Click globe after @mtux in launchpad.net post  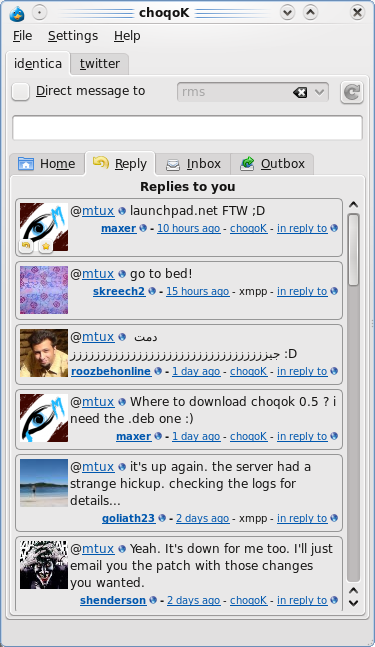[x=122, y=211]
